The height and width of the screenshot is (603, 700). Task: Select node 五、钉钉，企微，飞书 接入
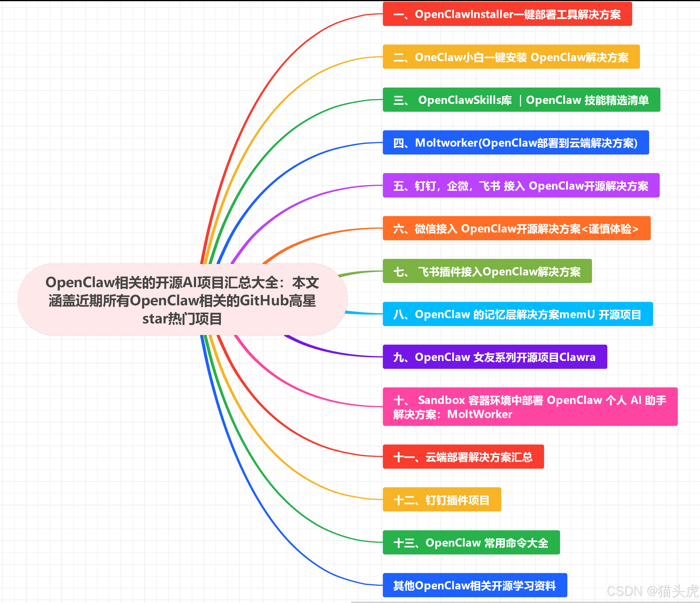521,185
